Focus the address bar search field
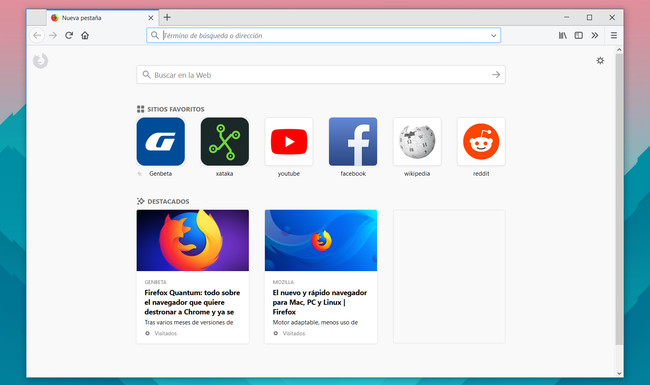The height and width of the screenshot is (385, 650). coord(324,36)
